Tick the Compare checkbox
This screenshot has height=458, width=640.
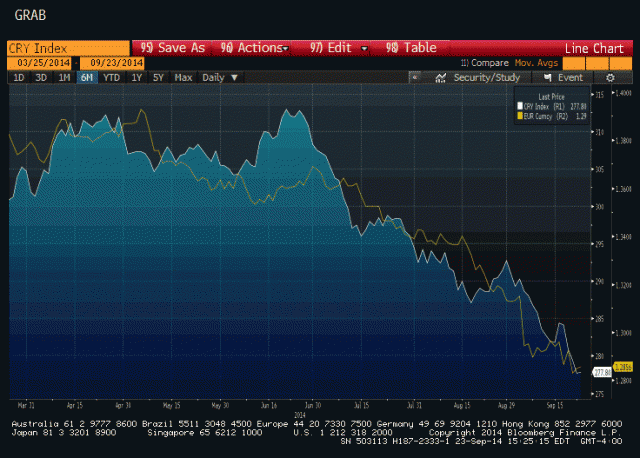pyautogui.click(x=463, y=62)
